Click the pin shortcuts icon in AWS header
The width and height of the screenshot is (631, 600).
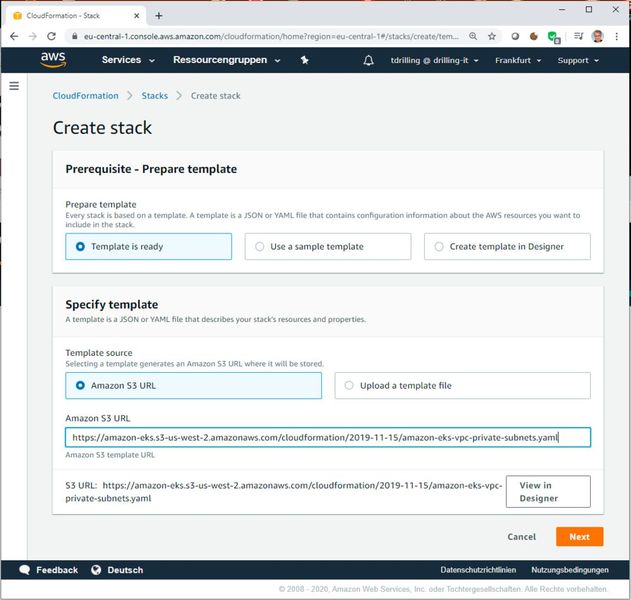coord(305,60)
